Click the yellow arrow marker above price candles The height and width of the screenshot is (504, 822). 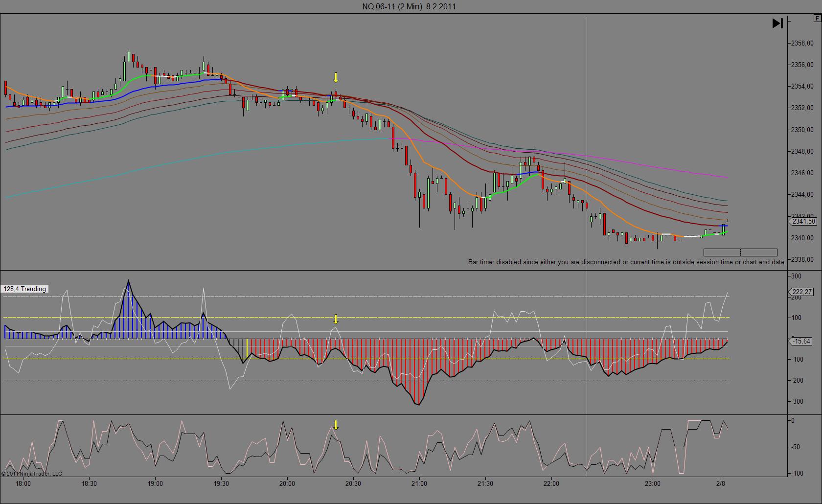336,78
